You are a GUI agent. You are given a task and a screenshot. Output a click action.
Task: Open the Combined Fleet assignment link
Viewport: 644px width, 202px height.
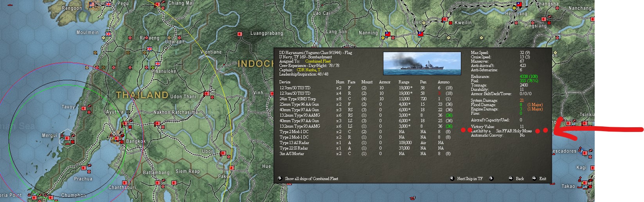[318, 61]
